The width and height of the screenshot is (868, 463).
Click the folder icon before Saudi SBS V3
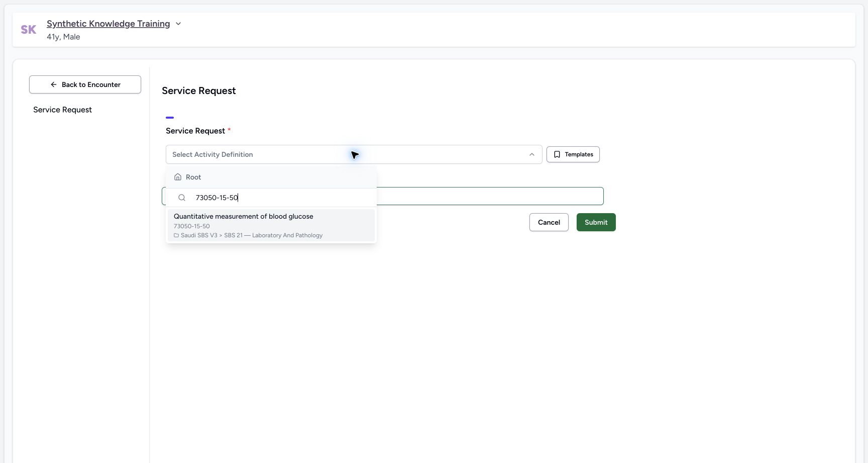click(176, 235)
